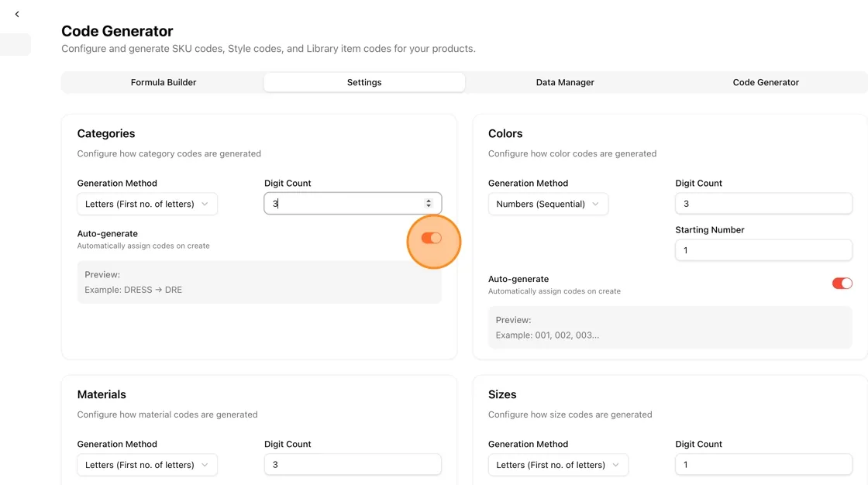Click 'Configure how category codes are generated' text
This screenshot has width=868, height=485.
coord(169,153)
